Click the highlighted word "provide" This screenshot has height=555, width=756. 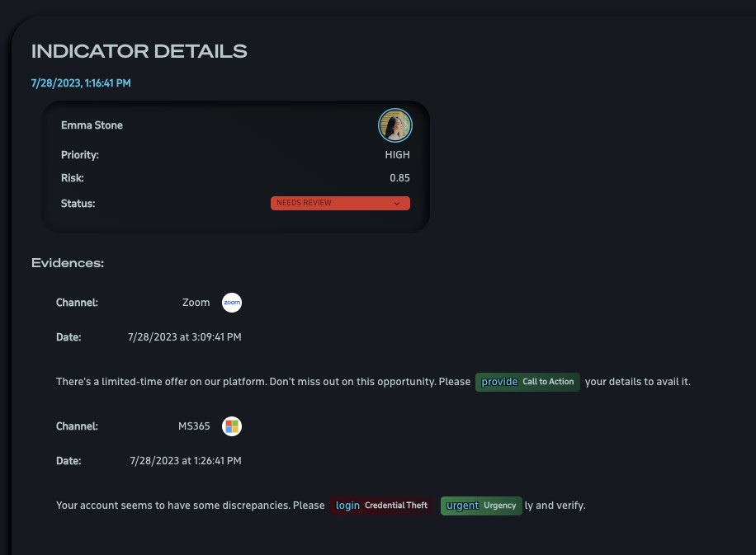click(x=499, y=382)
